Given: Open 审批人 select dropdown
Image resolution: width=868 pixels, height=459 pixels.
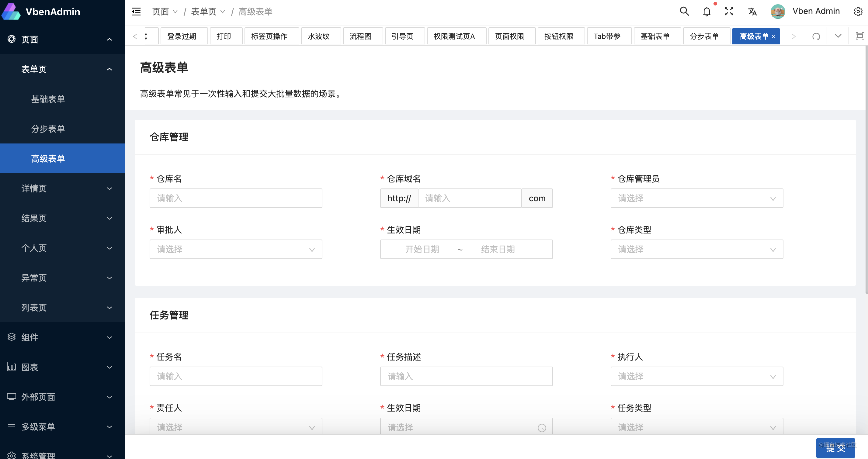Looking at the screenshot, I should click(235, 250).
